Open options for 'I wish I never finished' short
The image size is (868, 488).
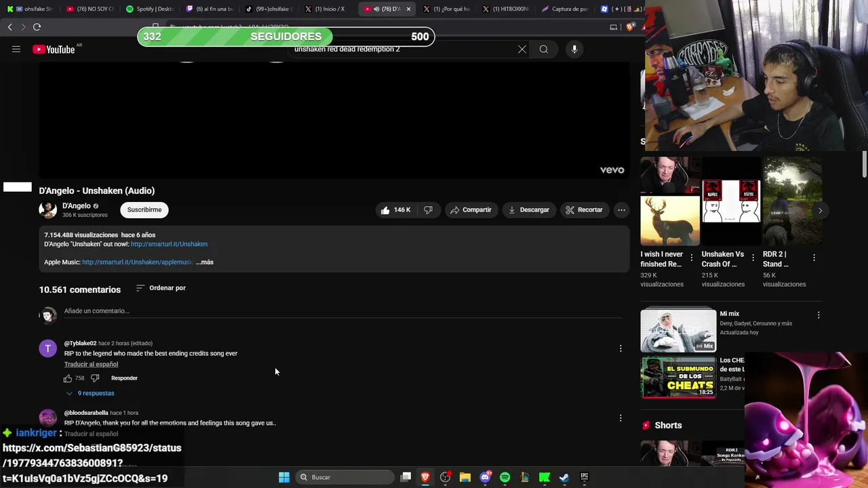(692, 258)
